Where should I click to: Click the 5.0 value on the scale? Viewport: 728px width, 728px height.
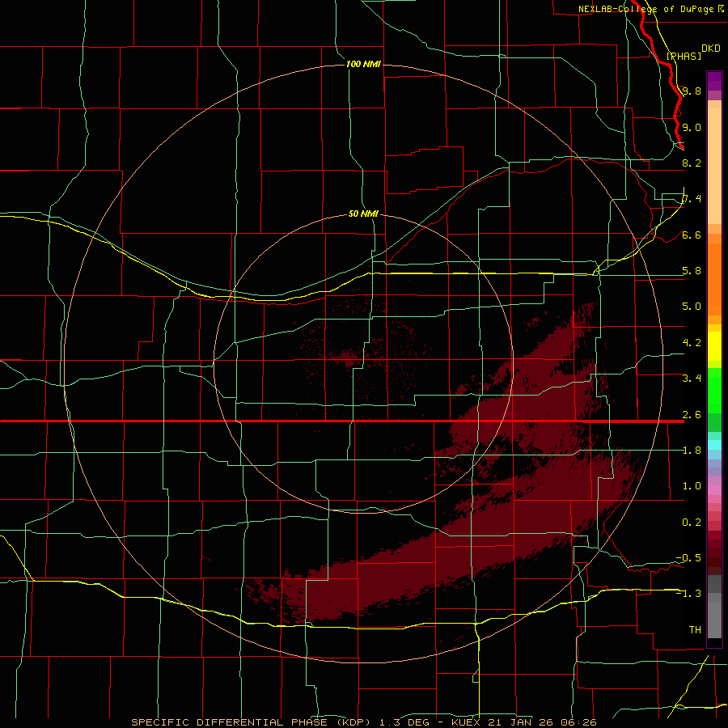pyautogui.click(x=692, y=307)
